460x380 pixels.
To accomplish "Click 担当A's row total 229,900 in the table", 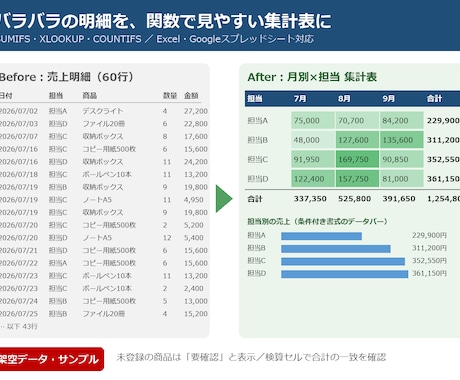I will 443,120.
